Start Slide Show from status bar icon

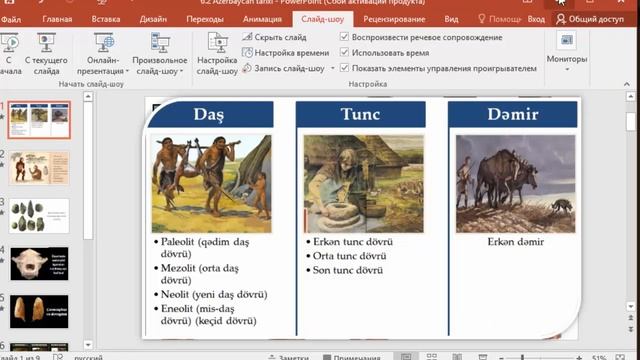pyautogui.click(x=482, y=357)
